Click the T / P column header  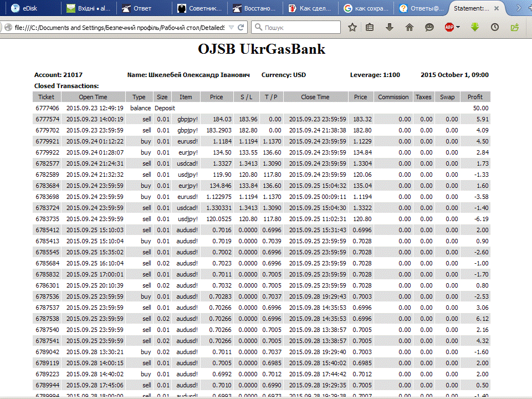[x=271, y=97]
